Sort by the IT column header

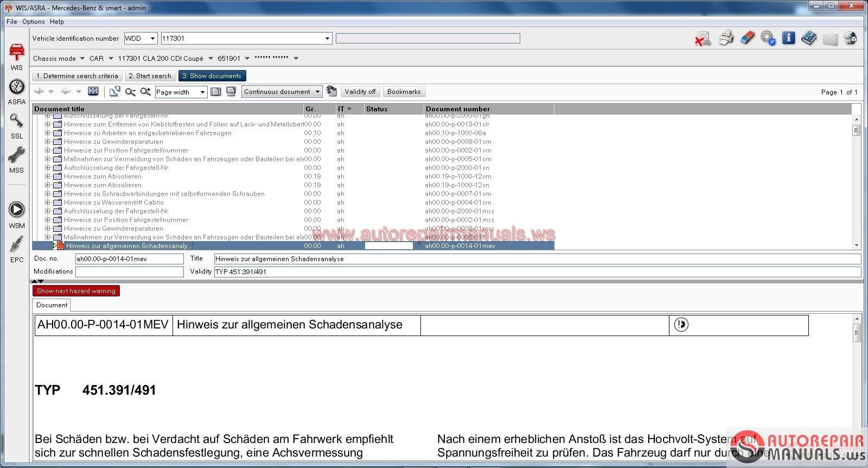pyautogui.click(x=350, y=109)
